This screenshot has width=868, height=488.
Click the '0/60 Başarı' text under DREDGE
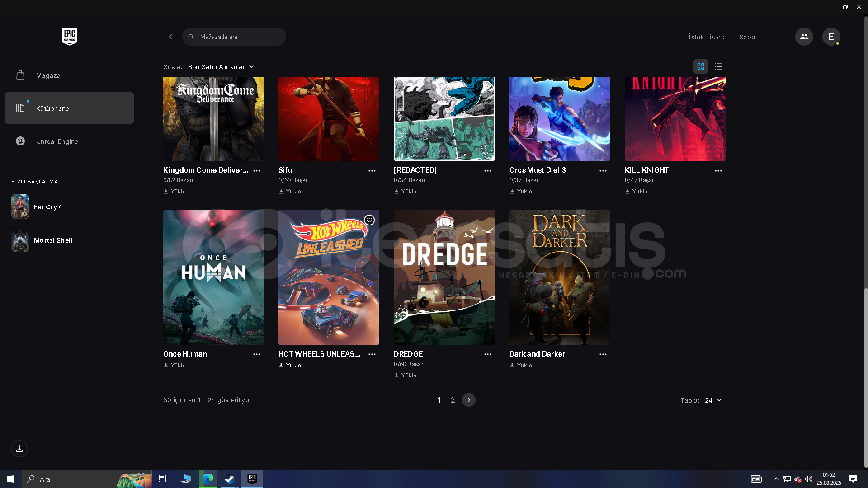click(409, 364)
